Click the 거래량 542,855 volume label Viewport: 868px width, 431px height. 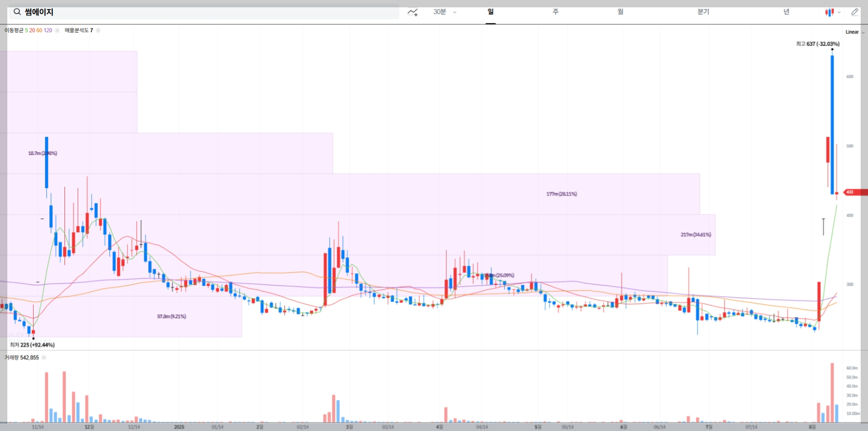tap(21, 358)
